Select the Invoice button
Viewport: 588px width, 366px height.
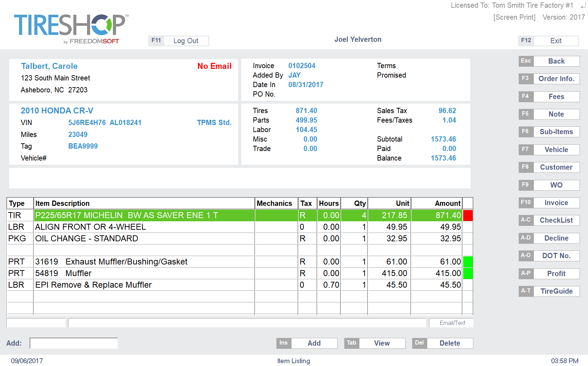point(549,203)
